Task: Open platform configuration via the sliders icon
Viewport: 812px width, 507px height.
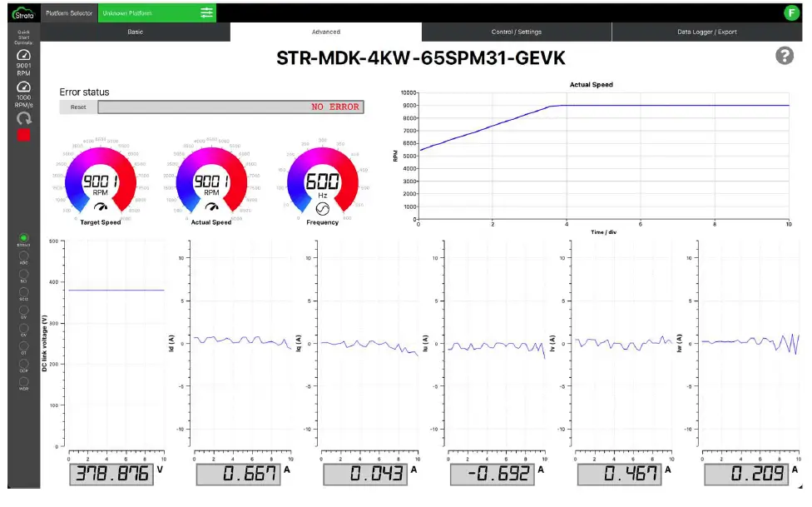Action: [x=206, y=12]
